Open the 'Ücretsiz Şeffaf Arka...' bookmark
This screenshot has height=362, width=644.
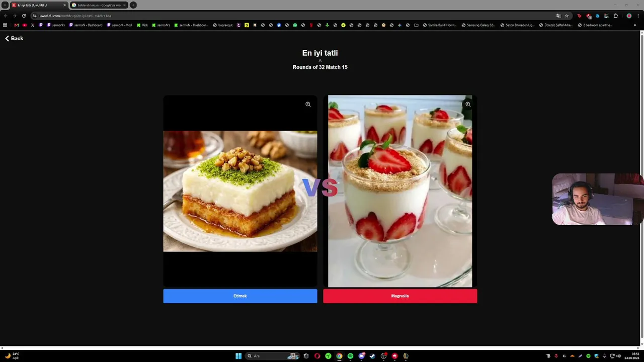click(555, 25)
